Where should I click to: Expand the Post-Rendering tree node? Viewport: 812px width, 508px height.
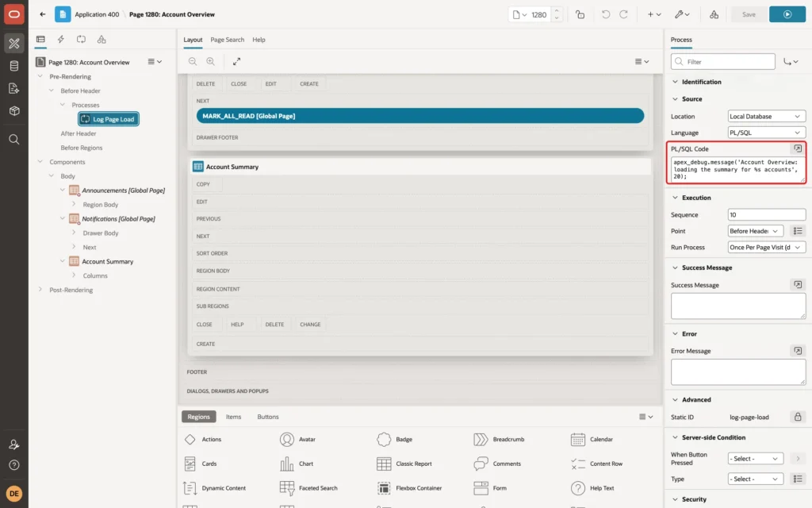pyautogui.click(x=40, y=289)
